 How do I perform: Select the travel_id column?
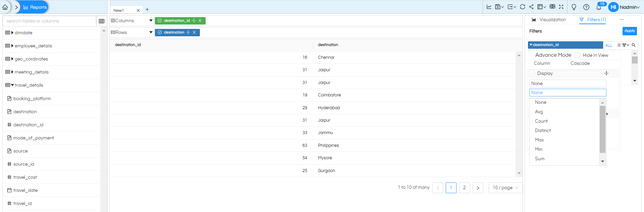coord(22,203)
